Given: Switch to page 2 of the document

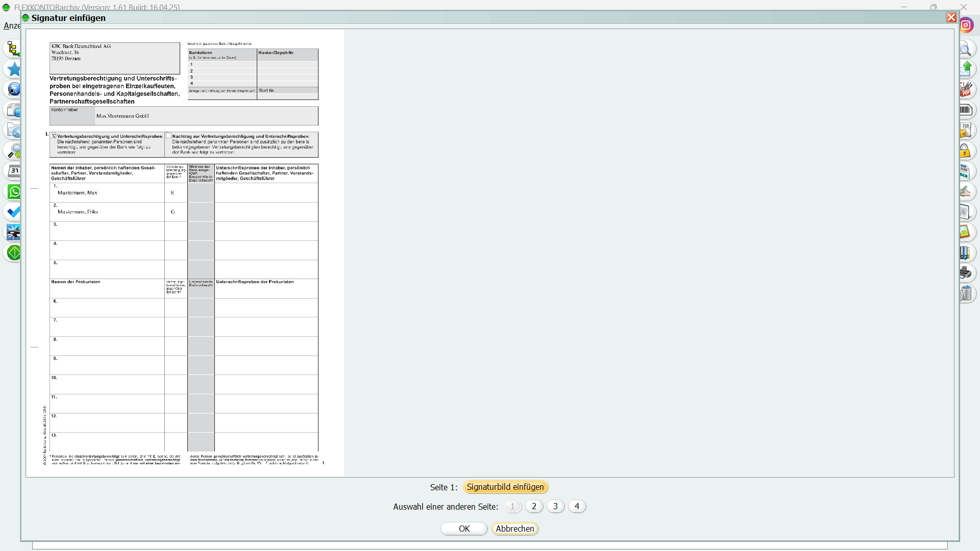Looking at the screenshot, I should (x=534, y=506).
